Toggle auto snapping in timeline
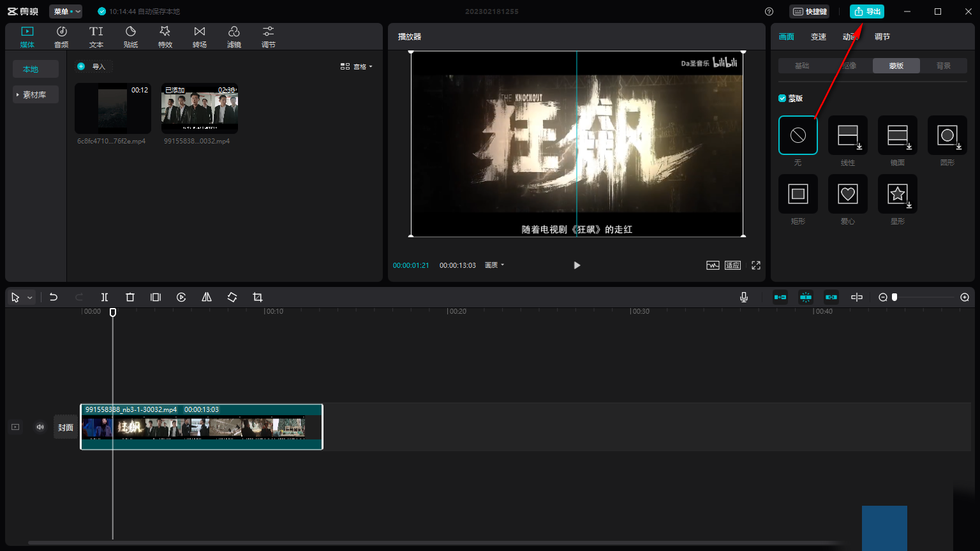980x551 pixels. pos(806,297)
